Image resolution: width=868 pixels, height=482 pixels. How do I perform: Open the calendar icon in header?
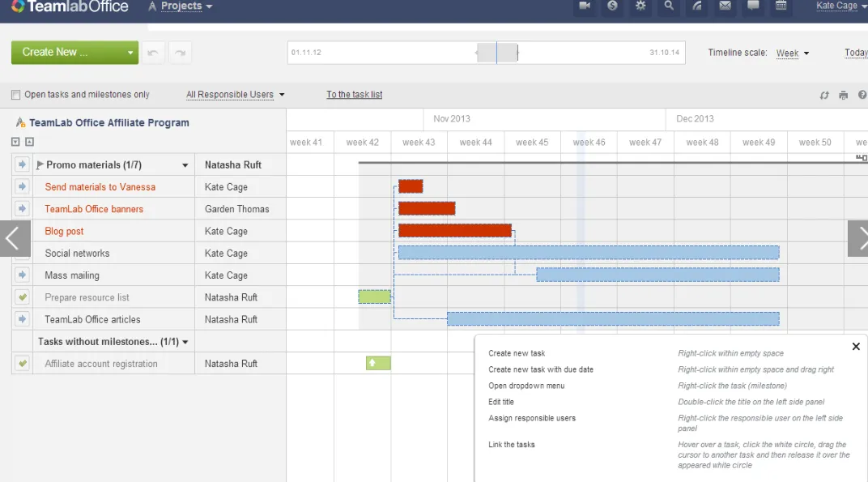[781, 6]
